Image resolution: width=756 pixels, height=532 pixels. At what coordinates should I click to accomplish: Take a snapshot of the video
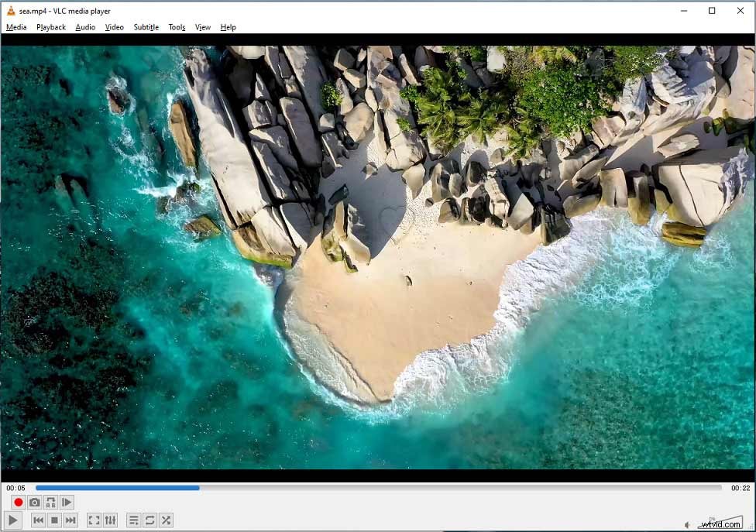click(35, 502)
